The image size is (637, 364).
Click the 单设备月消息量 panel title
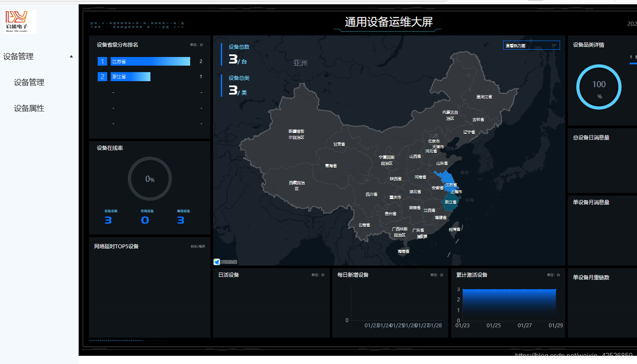pyautogui.click(x=591, y=203)
